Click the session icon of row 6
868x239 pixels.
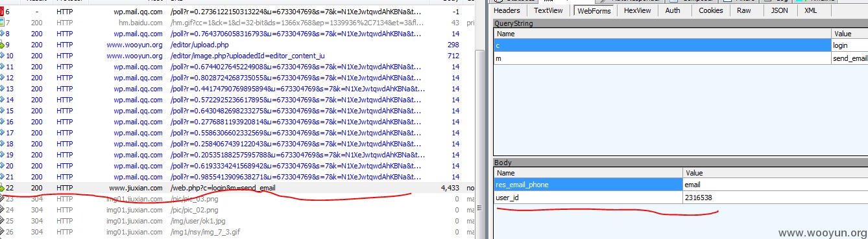[3, 12]
